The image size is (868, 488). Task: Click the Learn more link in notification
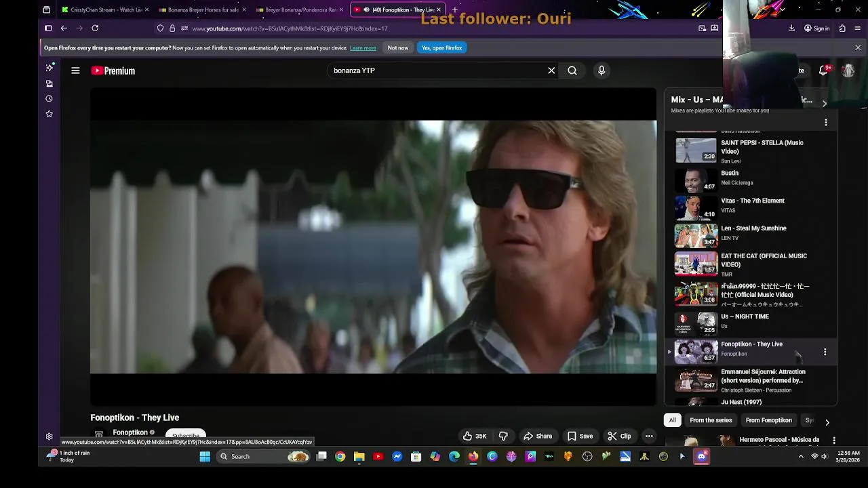click(x=363, y=48)
